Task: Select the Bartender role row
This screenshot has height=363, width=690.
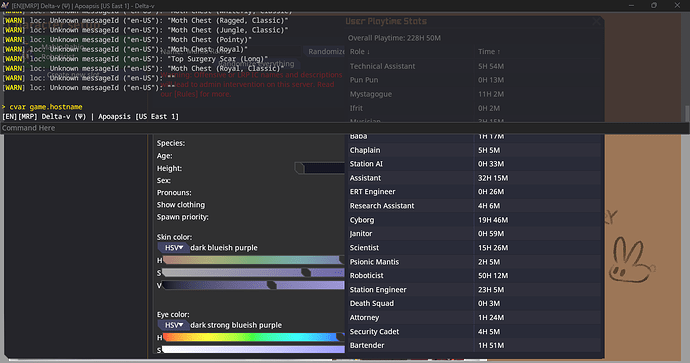Action: pos(474,345)
